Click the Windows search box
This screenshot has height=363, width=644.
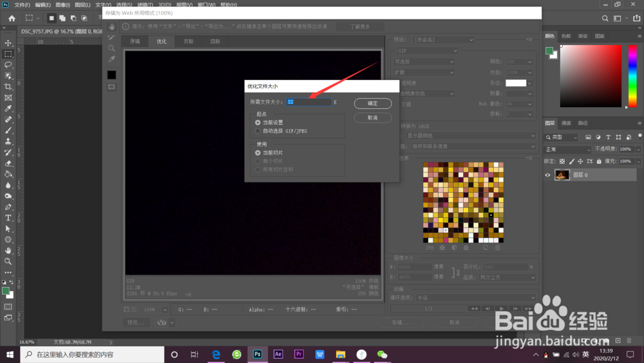point(92,355)
